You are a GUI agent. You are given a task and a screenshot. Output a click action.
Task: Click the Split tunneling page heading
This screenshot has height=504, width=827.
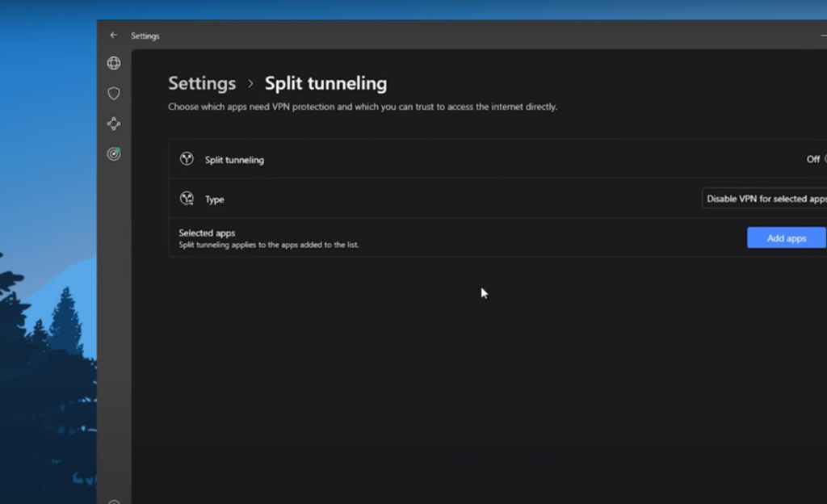[325, 84]
